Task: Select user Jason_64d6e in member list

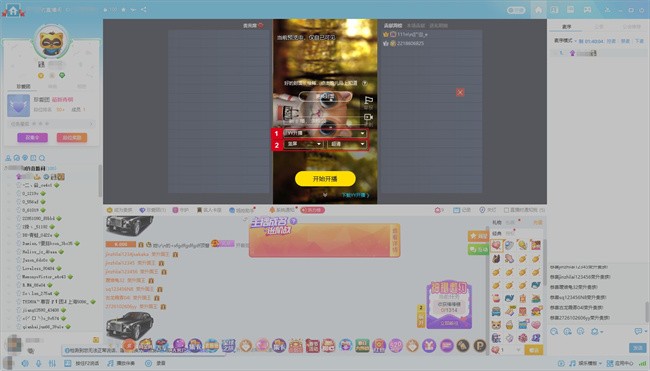Action: pyautogui.click(x=35, y=260)
